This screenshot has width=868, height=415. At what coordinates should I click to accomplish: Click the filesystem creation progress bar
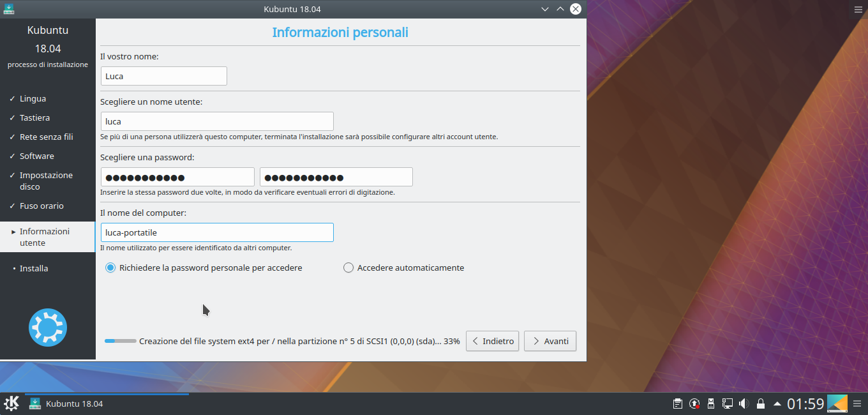pos(121,341)
